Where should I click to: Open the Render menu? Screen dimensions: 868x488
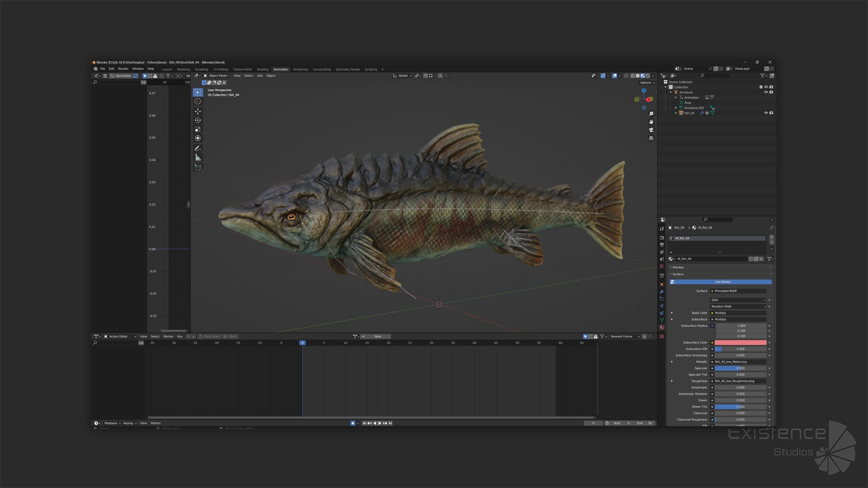click(123, 69)
